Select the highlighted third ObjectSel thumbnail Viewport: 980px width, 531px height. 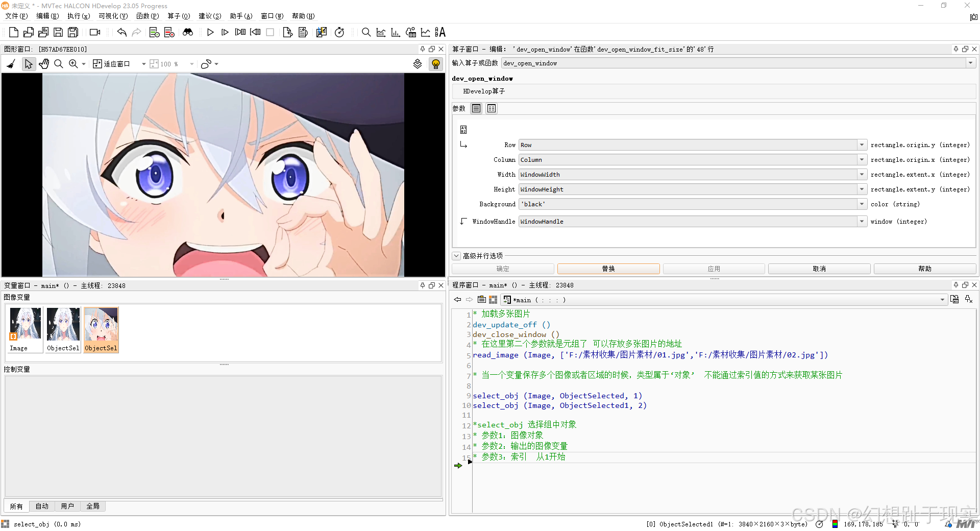(x=101, y=329)
